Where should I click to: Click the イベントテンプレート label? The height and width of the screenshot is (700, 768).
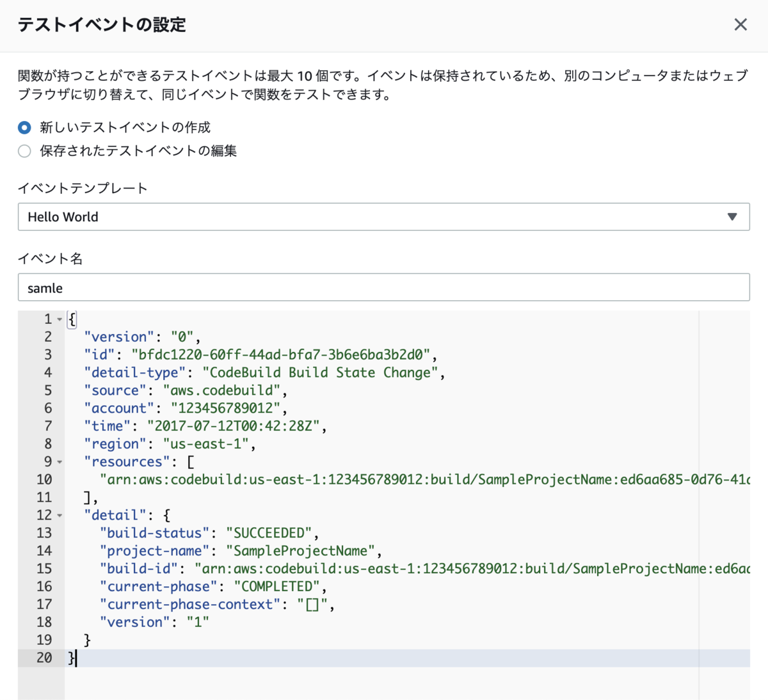click(x=83, y=188)
